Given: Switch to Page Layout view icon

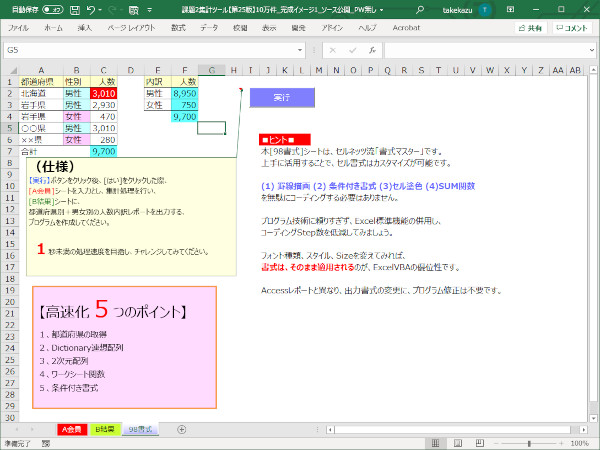Looking at the screenshot, I should (458, 443).
